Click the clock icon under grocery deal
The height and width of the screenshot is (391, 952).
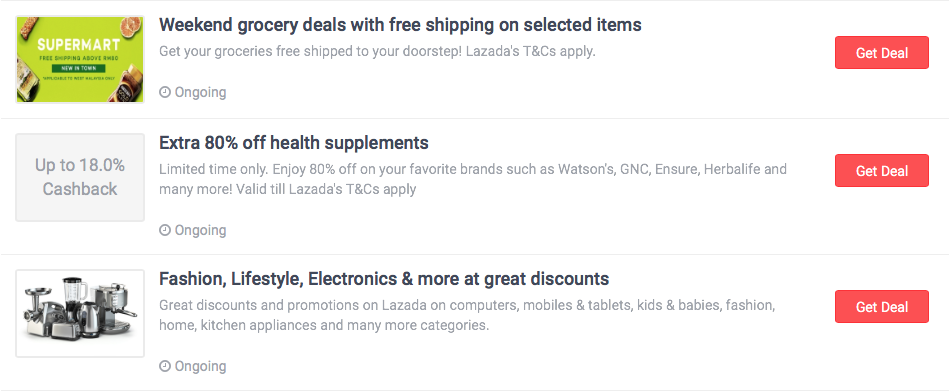(x=165, y=92)
